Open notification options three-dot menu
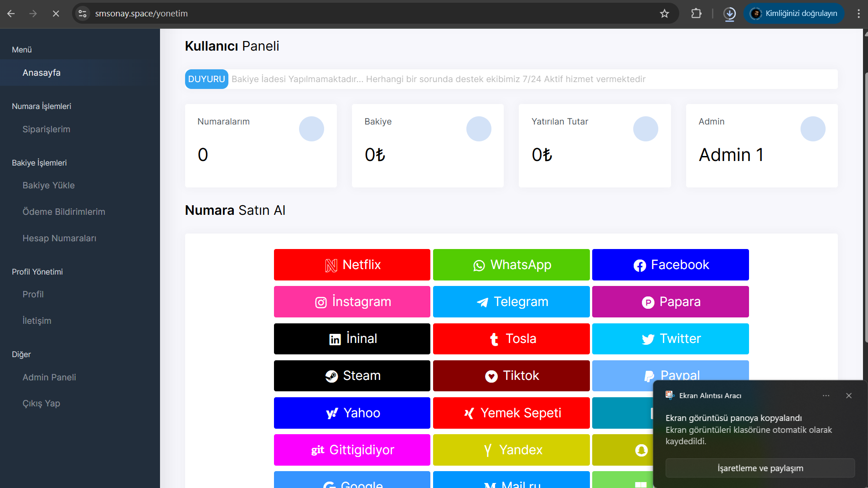Viewport: 868px width, 488px height. (x=826, y=396)
